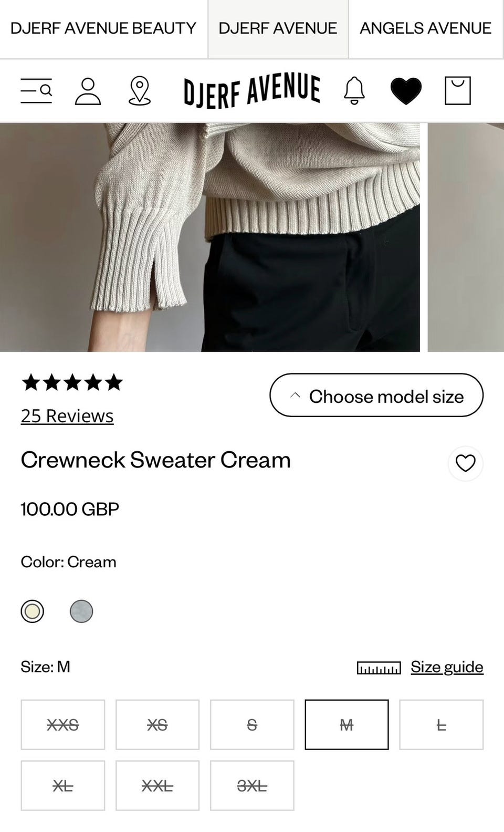Open the account profile icon

88,91
